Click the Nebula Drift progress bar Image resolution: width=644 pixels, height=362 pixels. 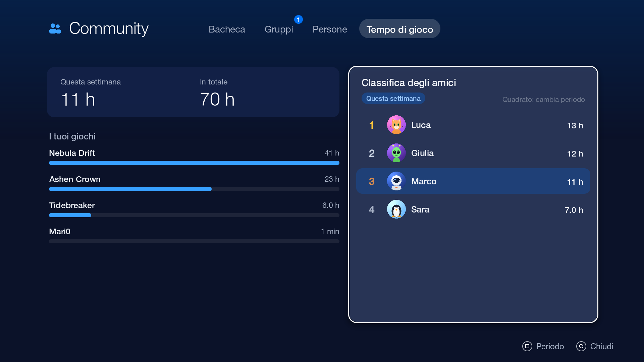194,163
